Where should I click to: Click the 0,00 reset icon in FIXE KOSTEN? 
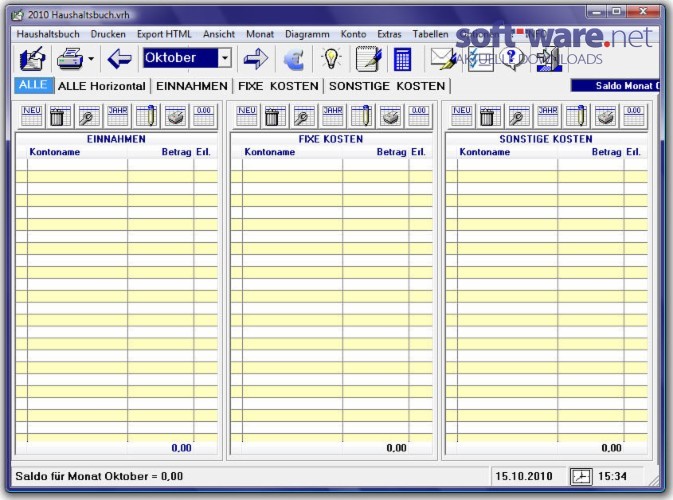click(418, 116)
